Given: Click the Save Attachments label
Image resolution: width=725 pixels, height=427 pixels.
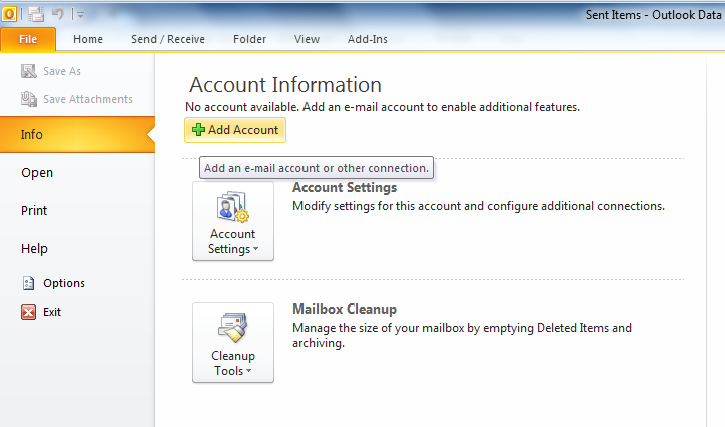Looking at the screenshot, I should 88,99.
